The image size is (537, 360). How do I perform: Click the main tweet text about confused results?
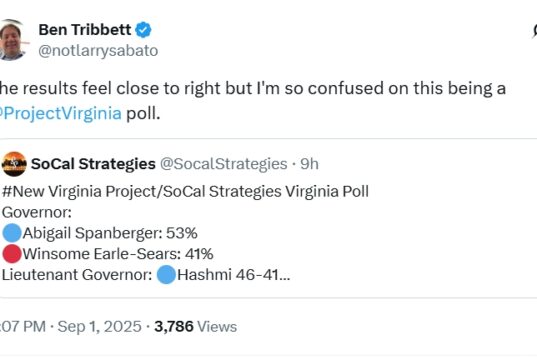253,100
